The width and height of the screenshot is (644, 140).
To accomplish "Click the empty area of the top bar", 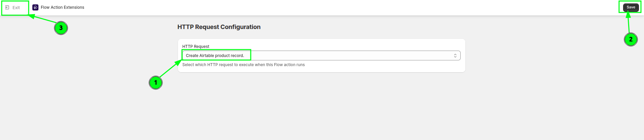I will coord(337,7).
